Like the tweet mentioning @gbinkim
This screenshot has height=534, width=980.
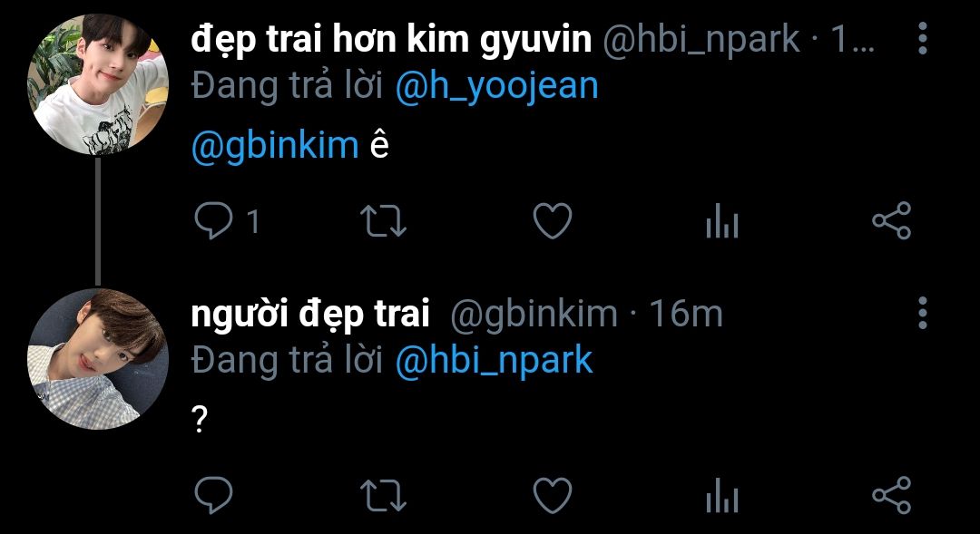tap(553, 221)
